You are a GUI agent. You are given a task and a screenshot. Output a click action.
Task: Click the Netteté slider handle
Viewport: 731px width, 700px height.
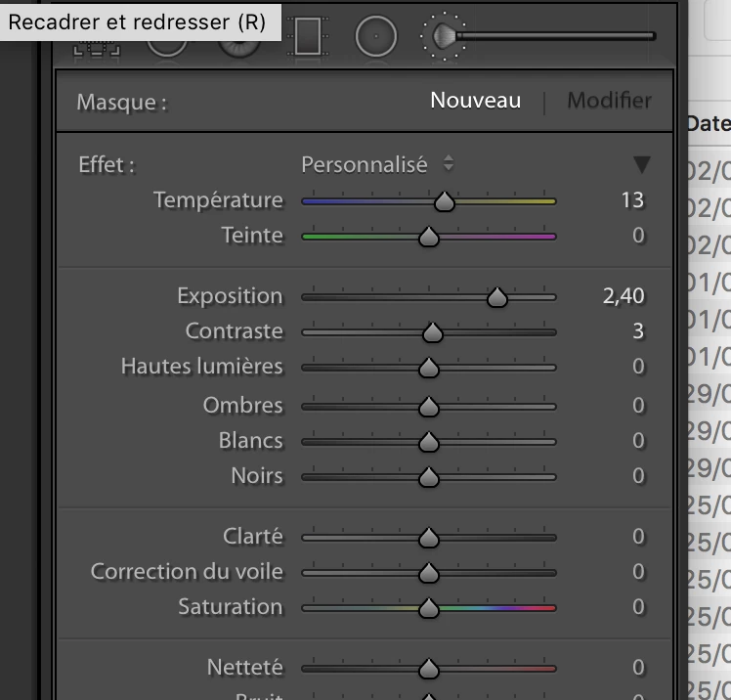428,669
